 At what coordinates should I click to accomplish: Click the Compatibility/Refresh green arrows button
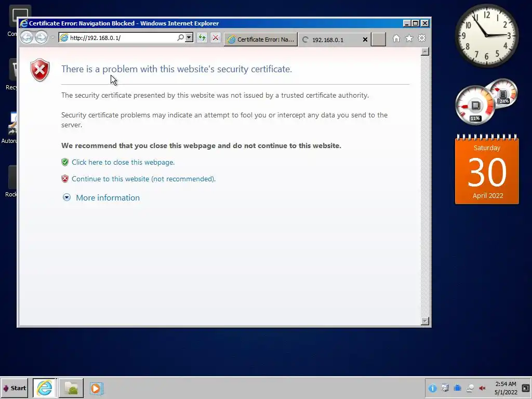tap(202, 37)
